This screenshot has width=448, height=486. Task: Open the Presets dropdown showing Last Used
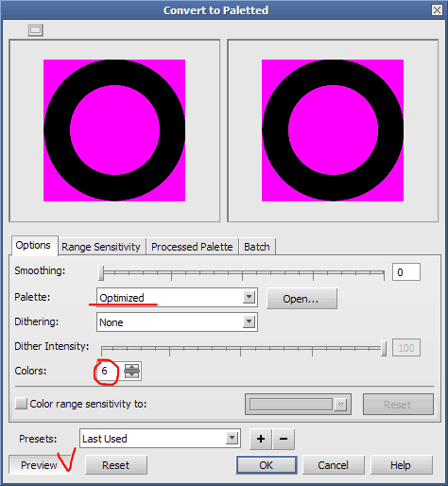(x=160, y=438)
